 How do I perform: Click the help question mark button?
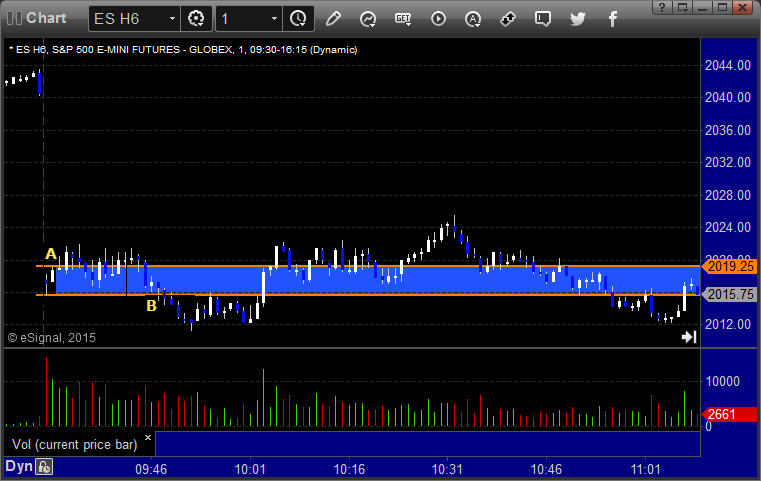click(662, 7)
